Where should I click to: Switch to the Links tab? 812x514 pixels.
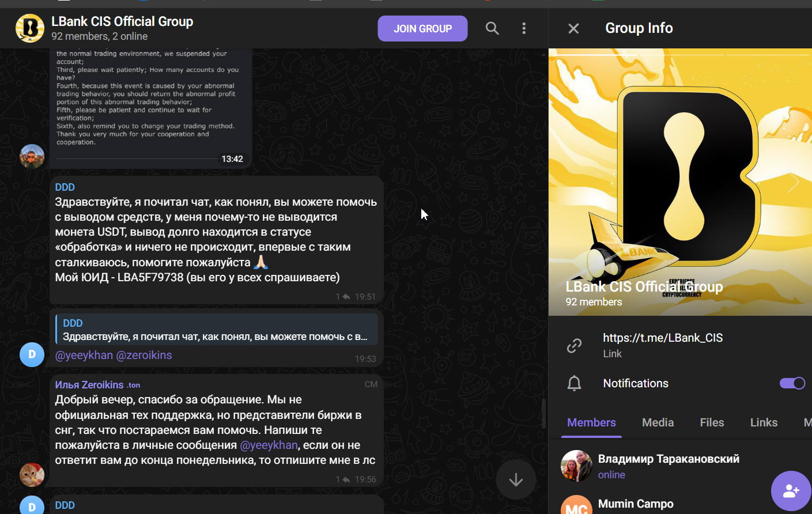764,422
